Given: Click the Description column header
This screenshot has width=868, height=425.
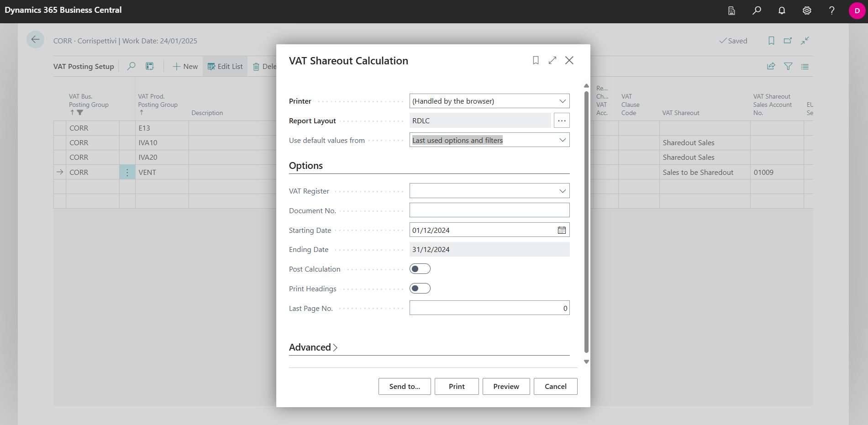Looking at the screenshot, I should (x=207, y=113).
